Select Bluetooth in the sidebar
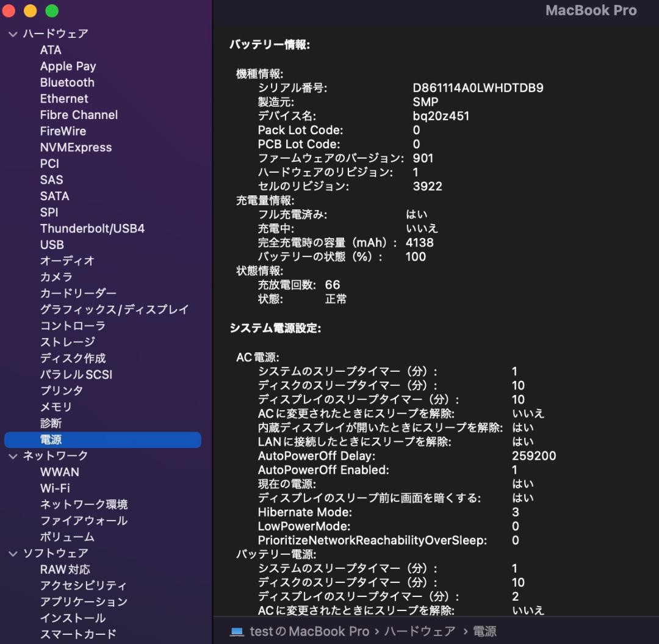Viewport: 659px width, 644px height. pos(67,82)
